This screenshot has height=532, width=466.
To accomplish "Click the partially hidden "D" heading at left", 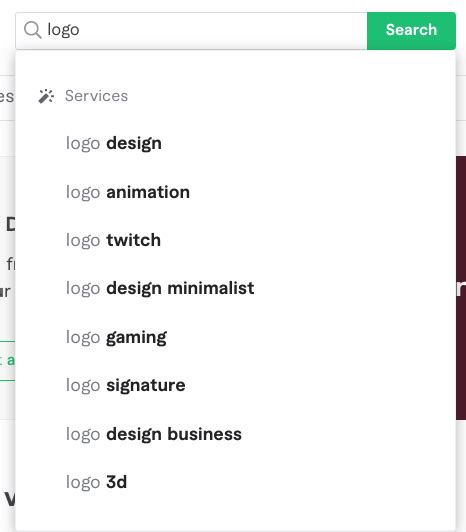I will click(x=11, y=224).
